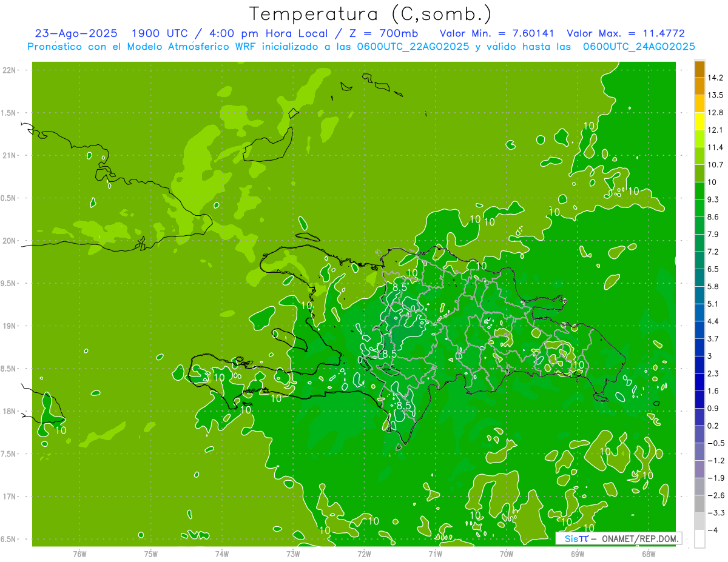Click the "22N" latitude axis label

pyautogui.click(x=8, y=70)
